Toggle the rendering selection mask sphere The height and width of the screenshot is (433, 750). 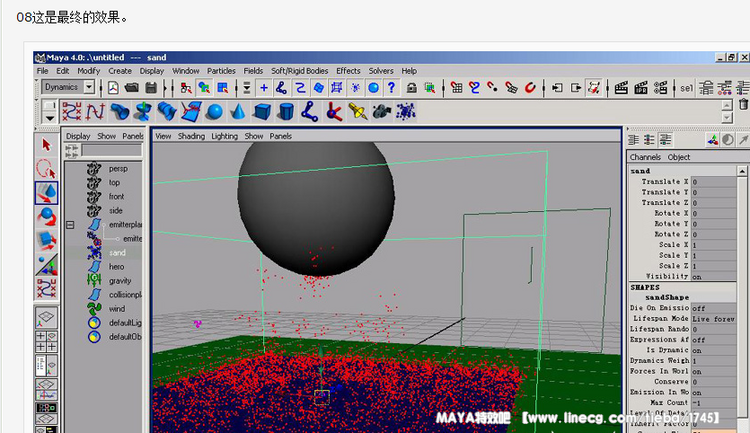(x=374, y=88)
